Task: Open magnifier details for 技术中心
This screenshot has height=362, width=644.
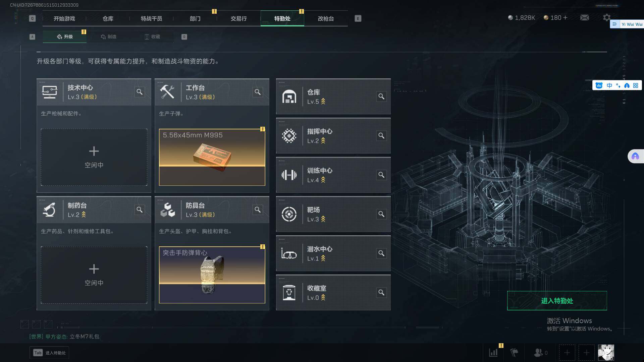Action: coord(140,92)
